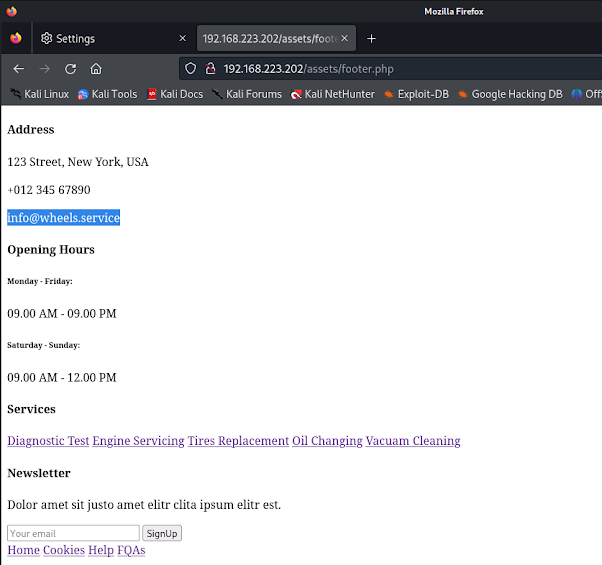Open the Google Hacking DB bookmark
Screen dimensions: 602x565
(510, 94)
